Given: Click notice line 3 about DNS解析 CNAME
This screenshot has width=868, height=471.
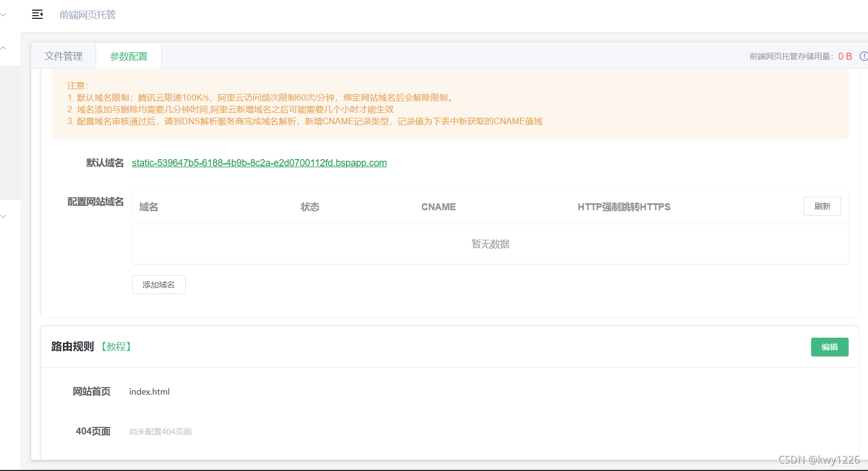Looking at the screenshot, I should pos(305,122).
